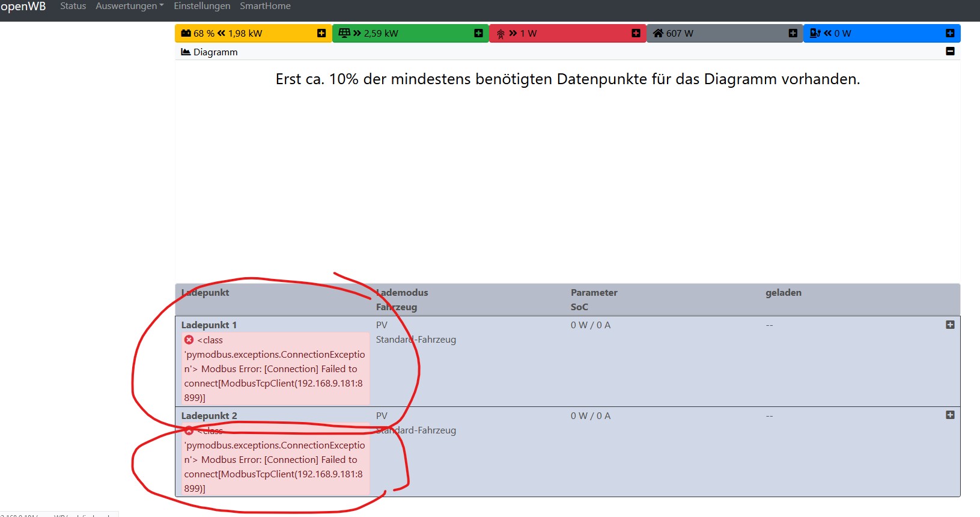The width and height of the screenshot is (980, 517).
Task: Click the Modbus error message of Ladepunkt 1
Action: (275, 369)
